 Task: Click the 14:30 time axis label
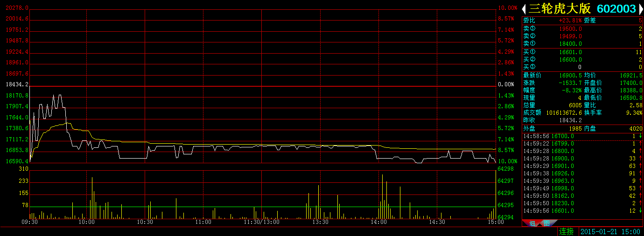(437, 222)
